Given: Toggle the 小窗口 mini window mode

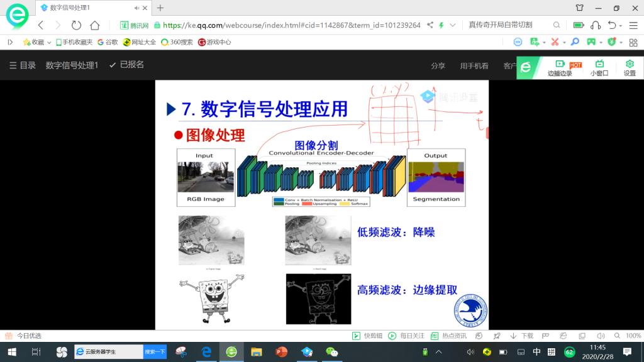Looking at the screenshot, I should [x=599, y=68].
